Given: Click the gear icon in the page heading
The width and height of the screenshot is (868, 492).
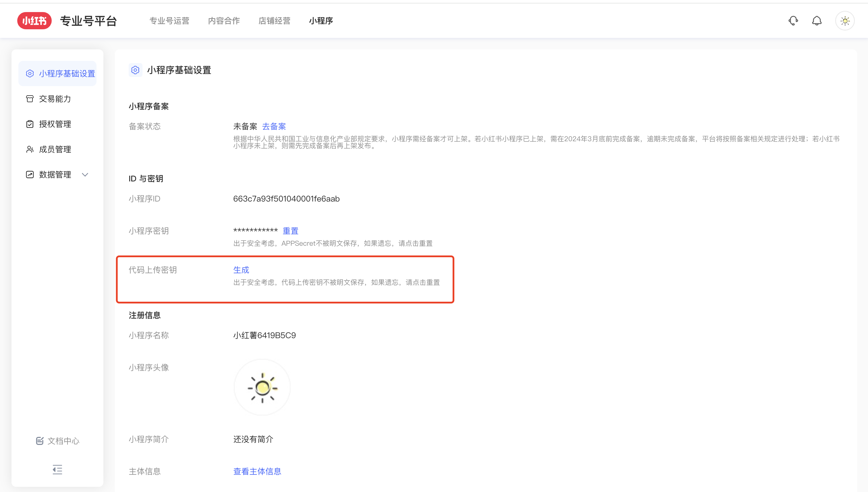Looking at the screenshot, I should coord(135,70).
